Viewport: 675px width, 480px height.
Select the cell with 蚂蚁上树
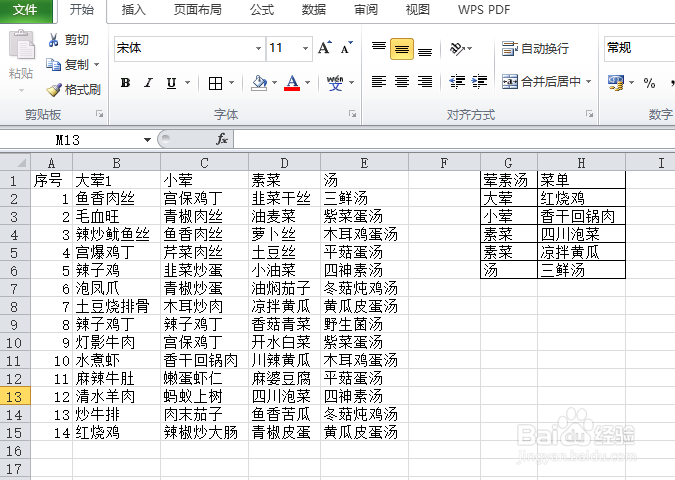coord(204,396)
